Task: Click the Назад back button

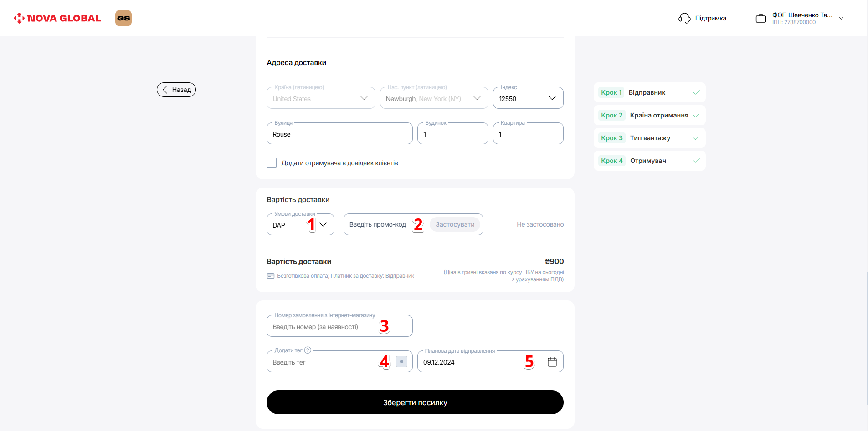Action: coord(176,90)
